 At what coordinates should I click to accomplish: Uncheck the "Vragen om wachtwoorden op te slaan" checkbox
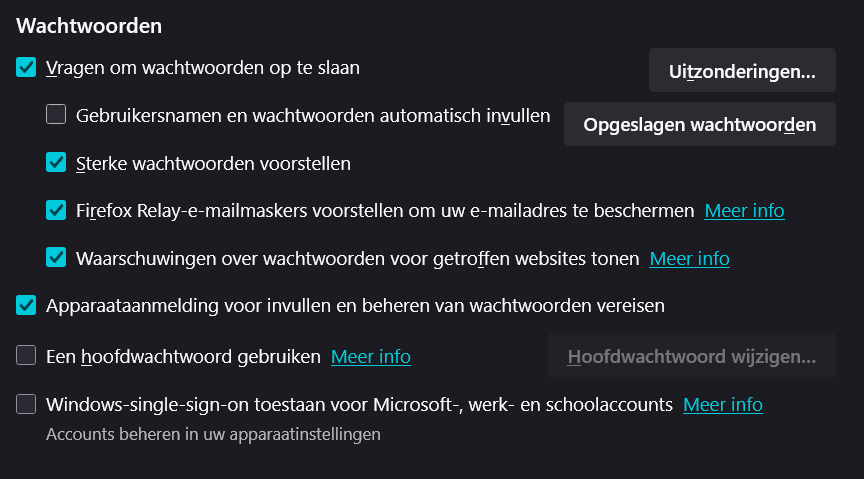27,68
